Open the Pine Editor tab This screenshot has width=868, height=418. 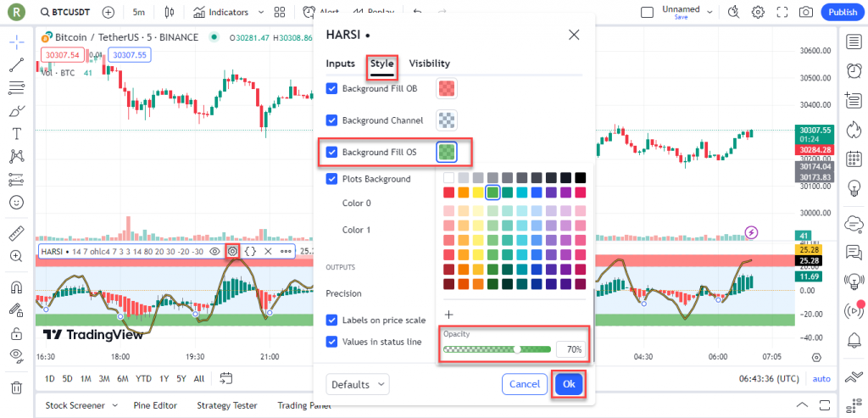tap(154, 405)
